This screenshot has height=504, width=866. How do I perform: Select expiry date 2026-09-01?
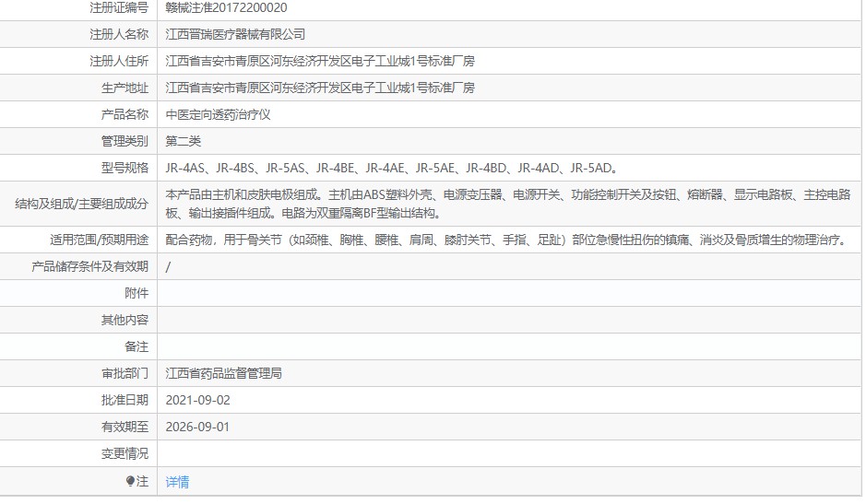(x=197, y=427)
